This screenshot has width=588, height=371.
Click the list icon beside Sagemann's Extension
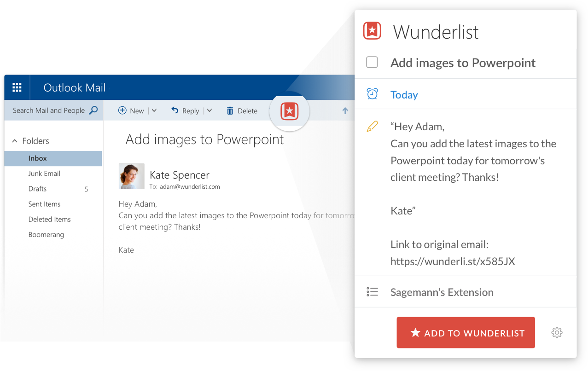point(372,292)
